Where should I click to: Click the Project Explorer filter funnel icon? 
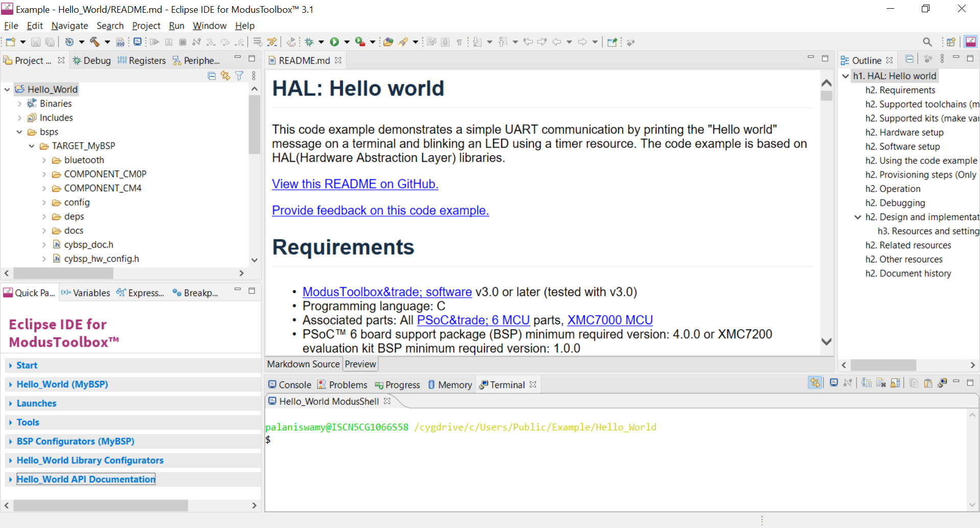click(x=239, y=76)
